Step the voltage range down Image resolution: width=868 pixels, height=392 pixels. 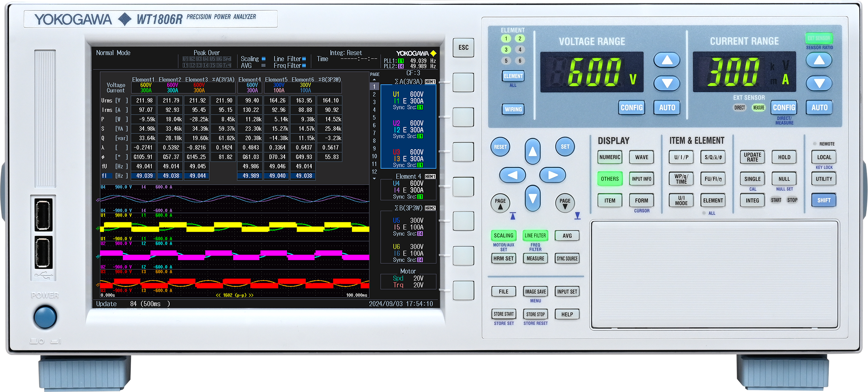tap(667, 83)
